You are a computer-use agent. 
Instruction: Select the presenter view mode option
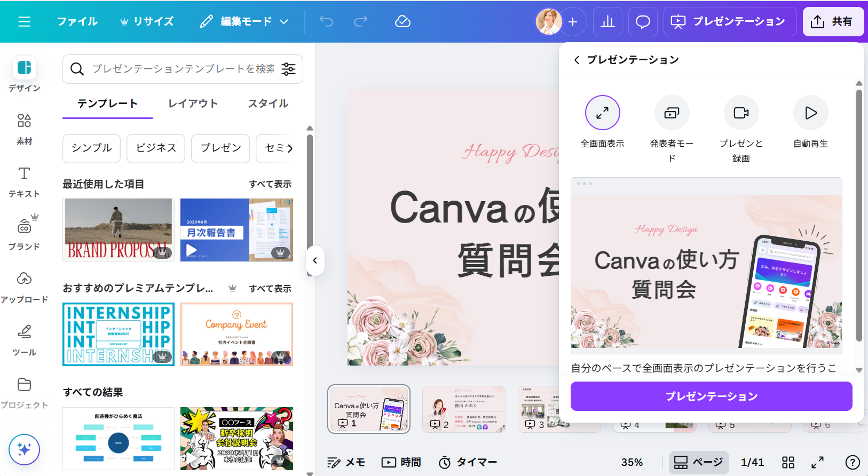[672, 113]
